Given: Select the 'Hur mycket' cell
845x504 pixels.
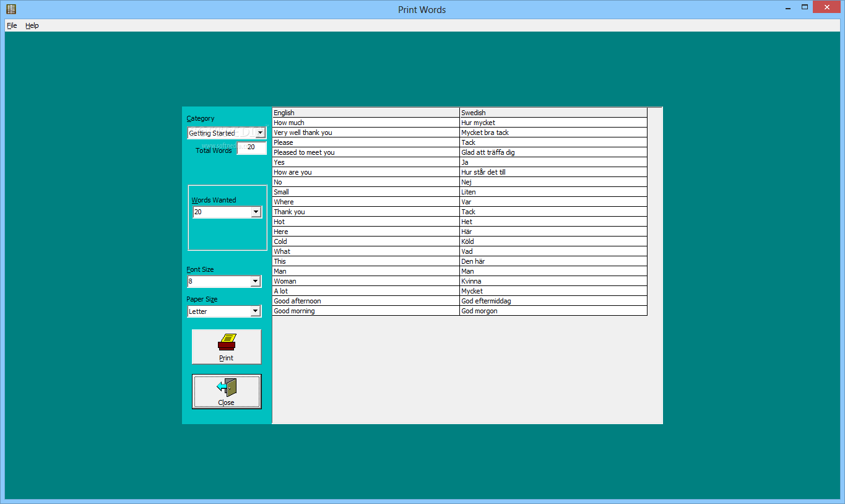Looking at the screenshot, I should coord(553,123).
